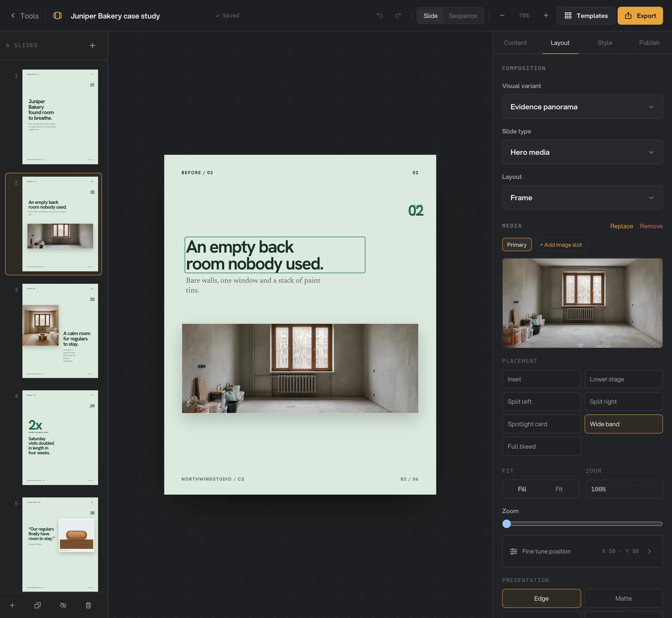This screenshot has width=672, height=618.
Task: Open Fine tune position settings
Action: coord(582,551)
